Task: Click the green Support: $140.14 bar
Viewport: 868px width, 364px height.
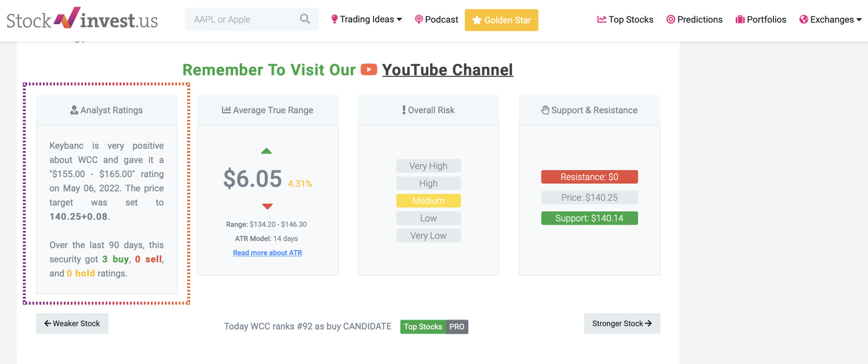Action: [x=589, y=218]
